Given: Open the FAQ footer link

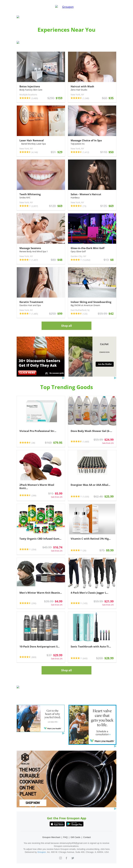Looking at the screenshot, I should coord(66,837).
